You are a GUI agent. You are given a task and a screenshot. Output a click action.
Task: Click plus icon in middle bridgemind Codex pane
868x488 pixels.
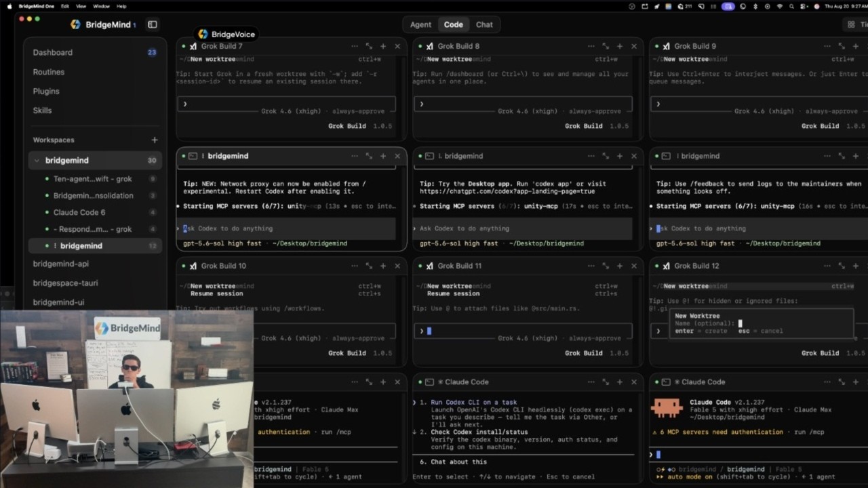click(620, 156)
